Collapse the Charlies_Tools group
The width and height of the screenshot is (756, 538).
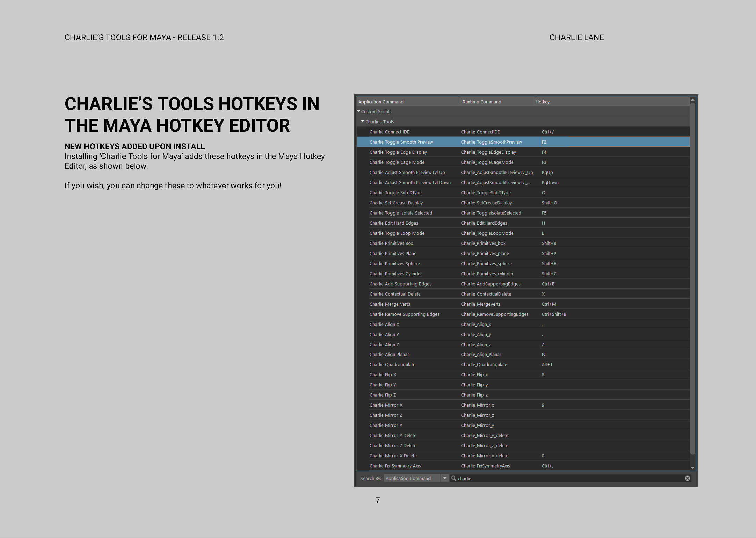(x=363, y=122)
